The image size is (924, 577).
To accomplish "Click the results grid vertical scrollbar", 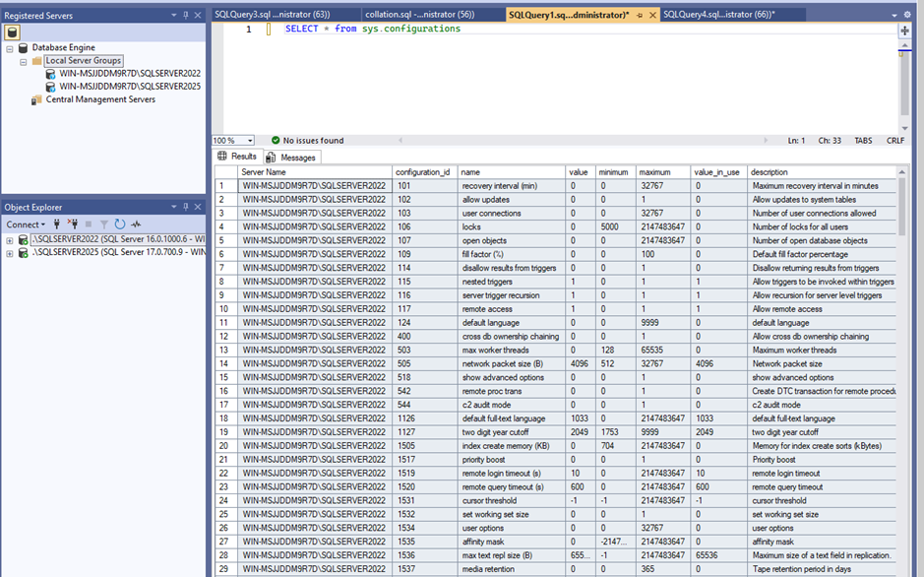I will coord(901,371).
